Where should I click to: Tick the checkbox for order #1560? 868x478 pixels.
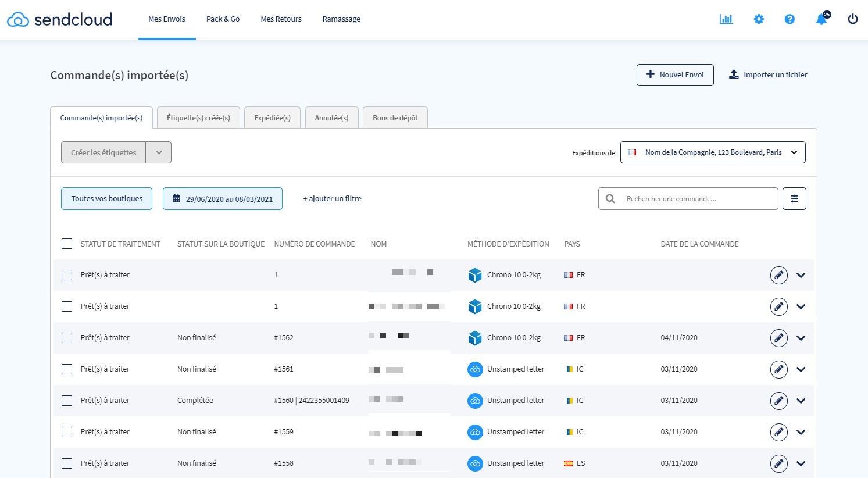click(67, 401)
